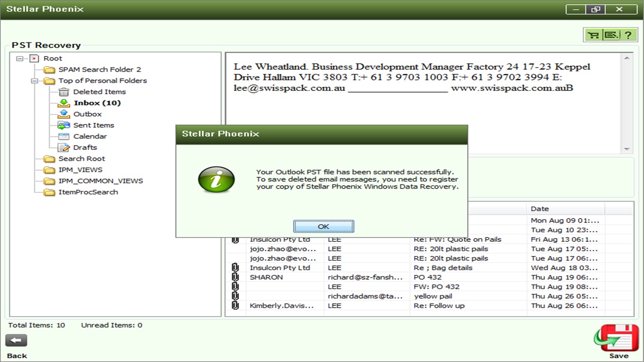Click the Sent Items icon
This screenshot has width=644, height=362.
(x=64, y=125)
